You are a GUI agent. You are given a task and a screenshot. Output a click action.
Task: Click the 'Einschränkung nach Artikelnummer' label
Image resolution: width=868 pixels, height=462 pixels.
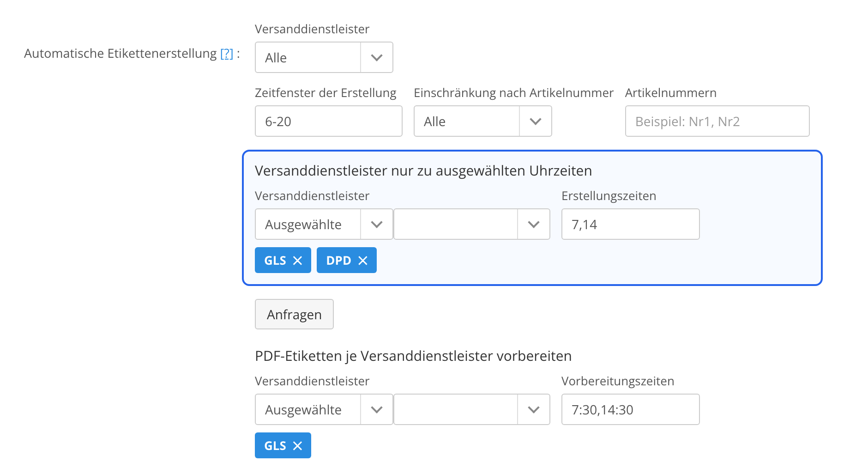click(x=513, y=93)
